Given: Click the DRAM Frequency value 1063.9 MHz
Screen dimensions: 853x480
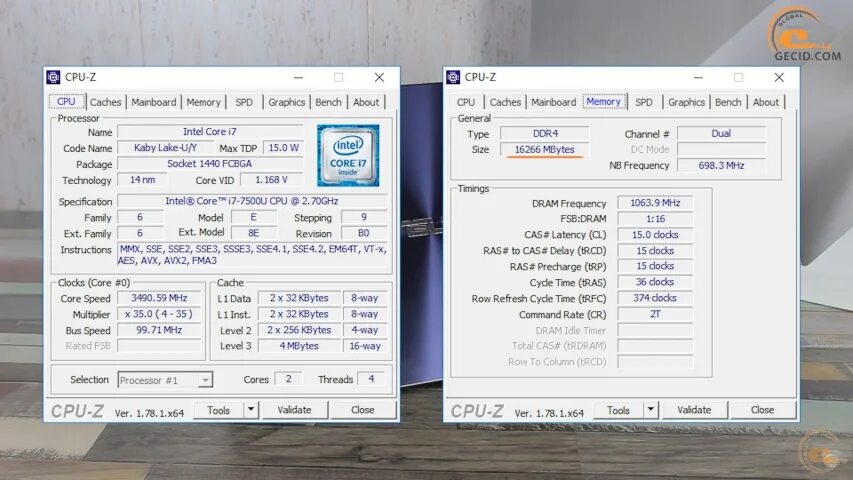Looking at the screenshot, I should coord(656,203).
